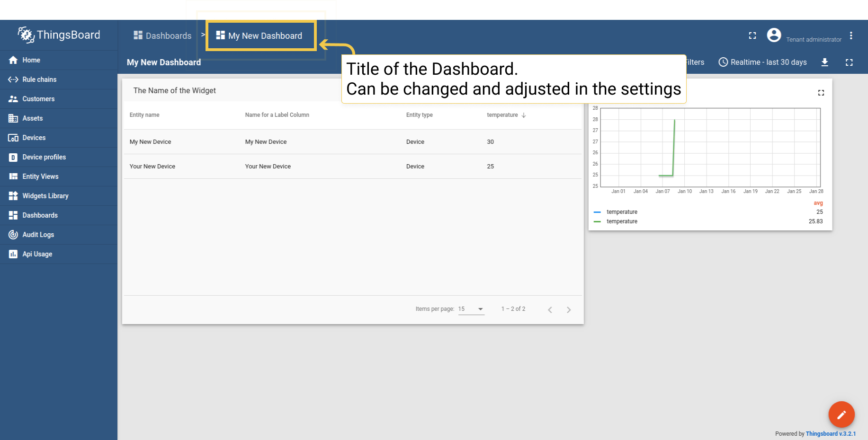The image size is (868, 440).
Task: Open Devices in the sidebar
Action: (x=59, y=138)
